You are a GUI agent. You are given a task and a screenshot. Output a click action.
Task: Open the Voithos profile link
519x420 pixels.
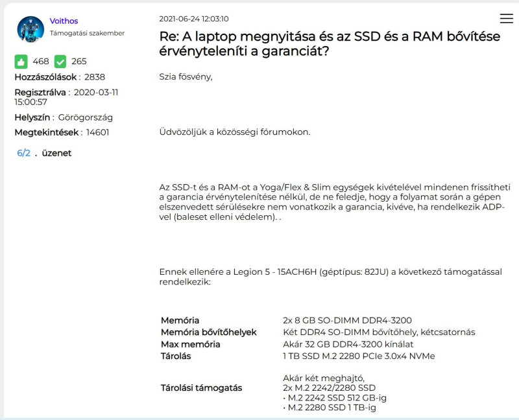(x=64, y=21)
